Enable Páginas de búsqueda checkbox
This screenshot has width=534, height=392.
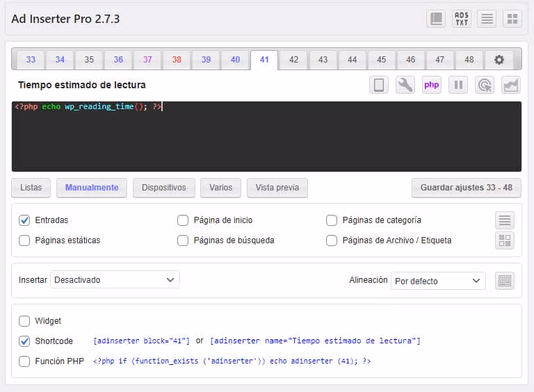point(183,240)
